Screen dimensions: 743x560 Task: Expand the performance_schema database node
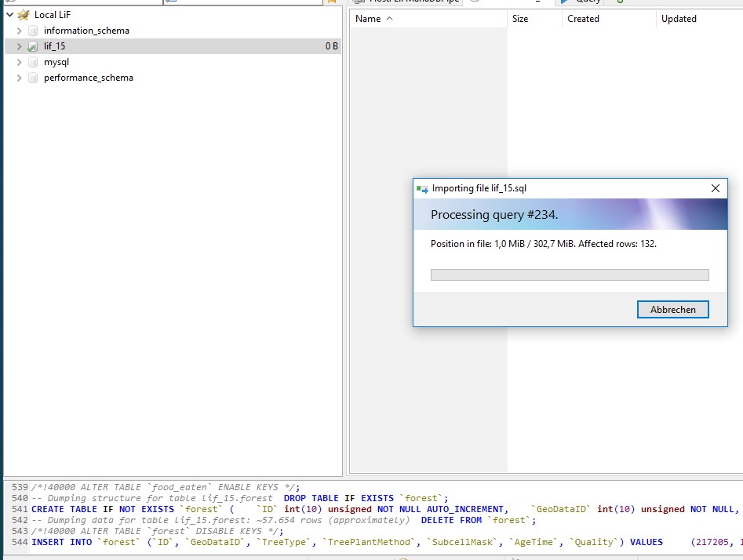(x=20, y=78)
